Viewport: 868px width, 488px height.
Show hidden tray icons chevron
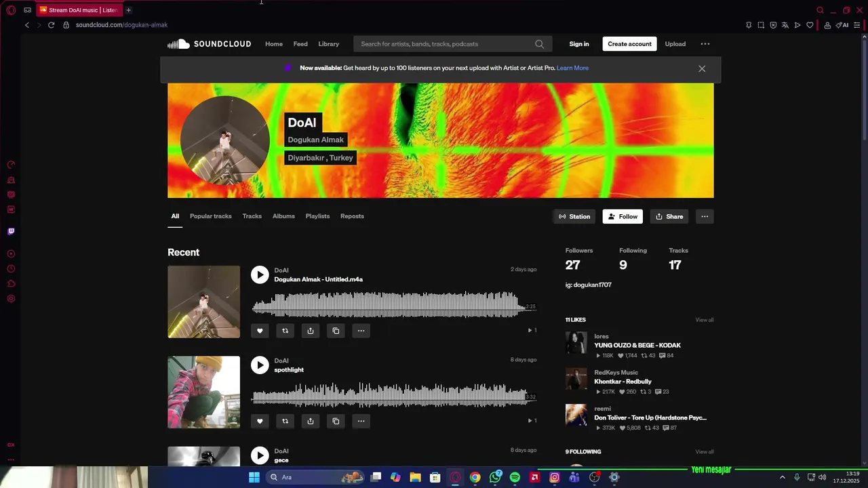[782, 477]
